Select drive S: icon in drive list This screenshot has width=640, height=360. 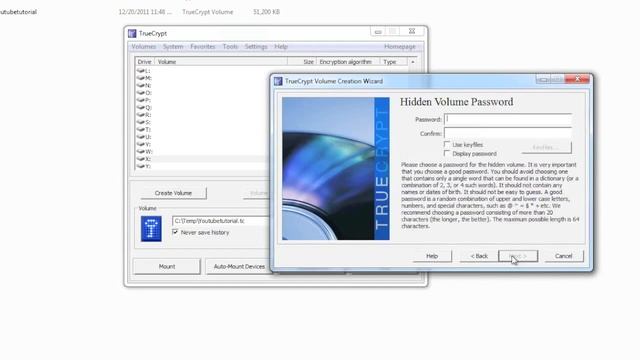click(x=141, y=122)
